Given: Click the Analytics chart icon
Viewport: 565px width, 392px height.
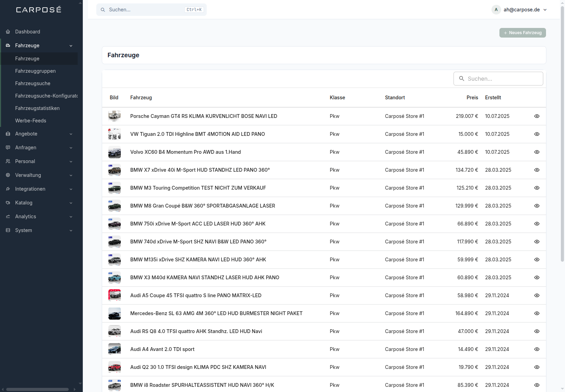Looking at the screenshot, I should (8, 217).
